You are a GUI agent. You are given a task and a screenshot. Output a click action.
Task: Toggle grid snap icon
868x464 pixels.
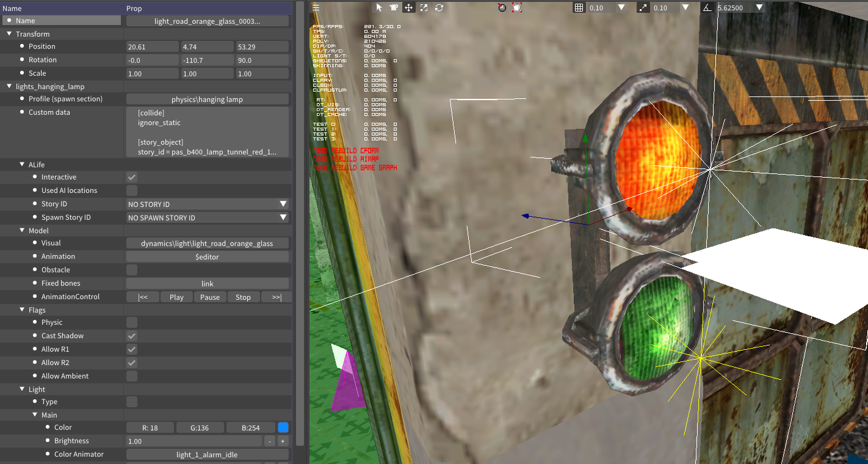[x=579, y=7]
